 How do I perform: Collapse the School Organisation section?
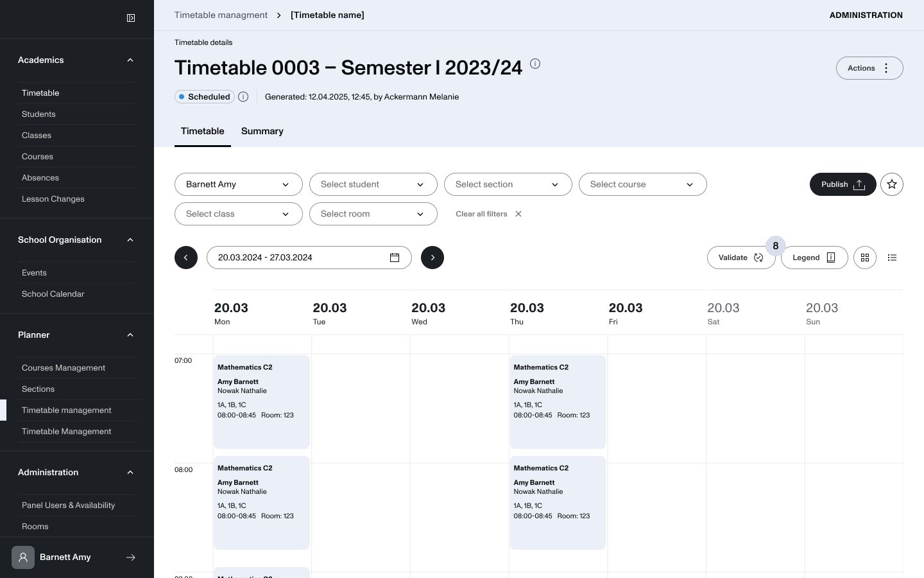pos(130,240)
